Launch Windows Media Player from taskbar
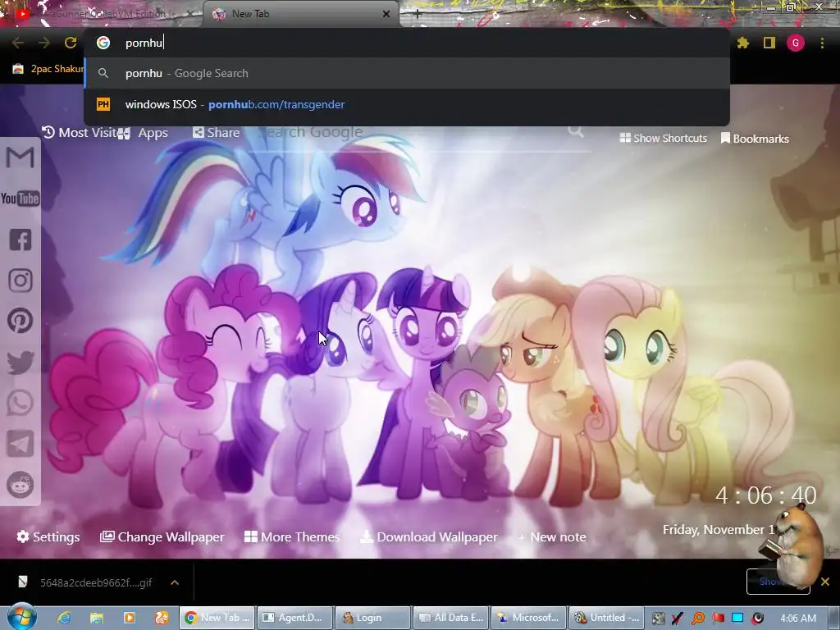This screenshot has height=630, width=840. click(x=129, y=618)
